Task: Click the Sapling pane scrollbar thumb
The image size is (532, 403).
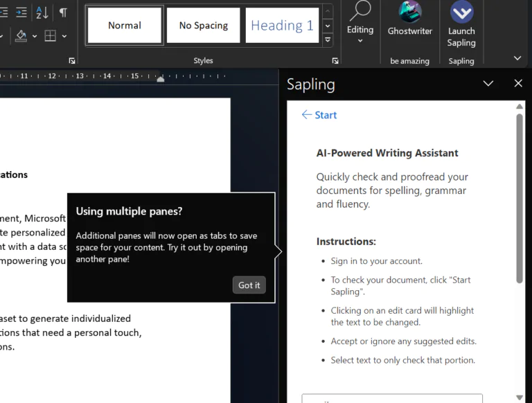Action: click(x=519, y=199)
